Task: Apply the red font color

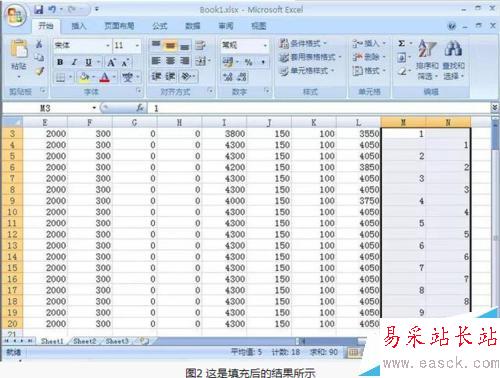Action: 104,78
